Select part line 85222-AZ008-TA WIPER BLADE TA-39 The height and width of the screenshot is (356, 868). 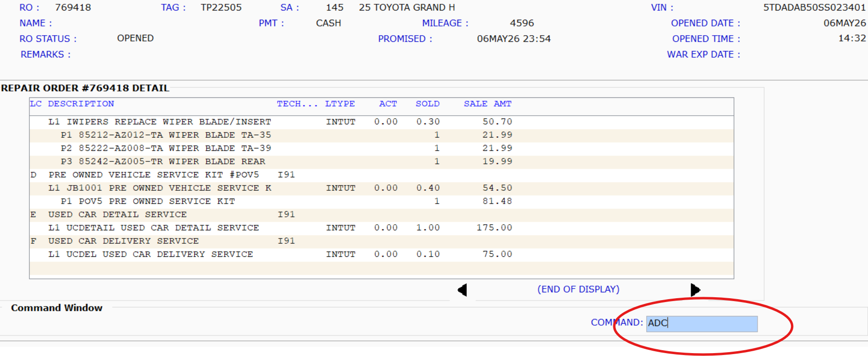381,148
